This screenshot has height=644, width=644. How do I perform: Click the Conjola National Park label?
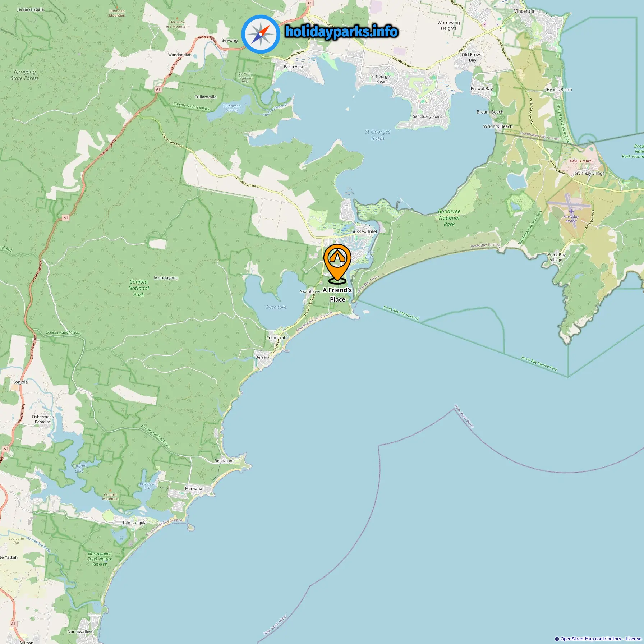point(139,288)
